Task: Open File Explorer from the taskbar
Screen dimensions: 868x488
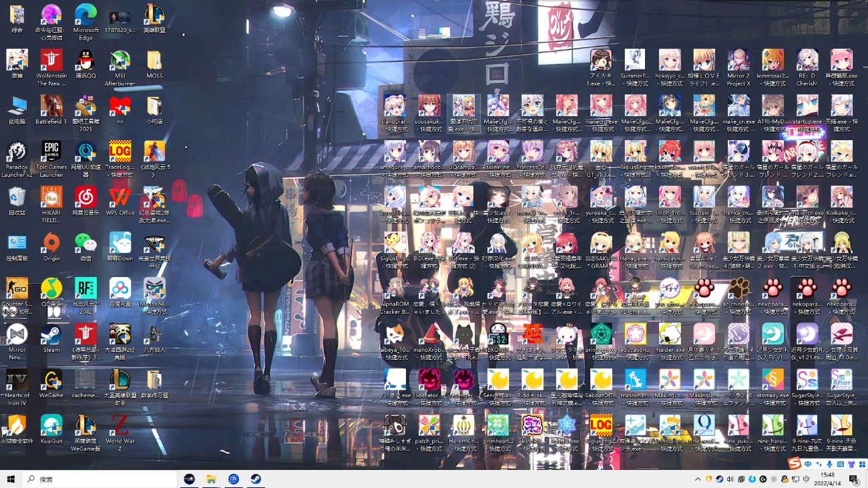Action: [212, 479]
